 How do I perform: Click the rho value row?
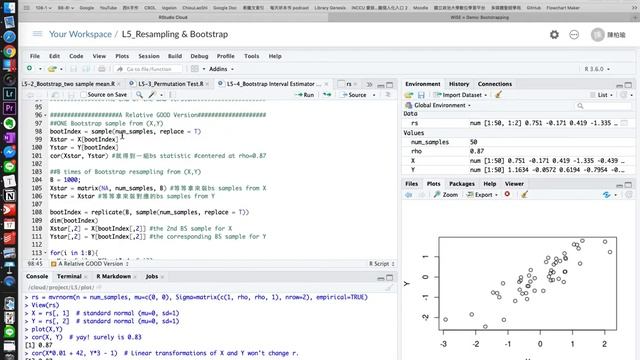click(518, 151)
